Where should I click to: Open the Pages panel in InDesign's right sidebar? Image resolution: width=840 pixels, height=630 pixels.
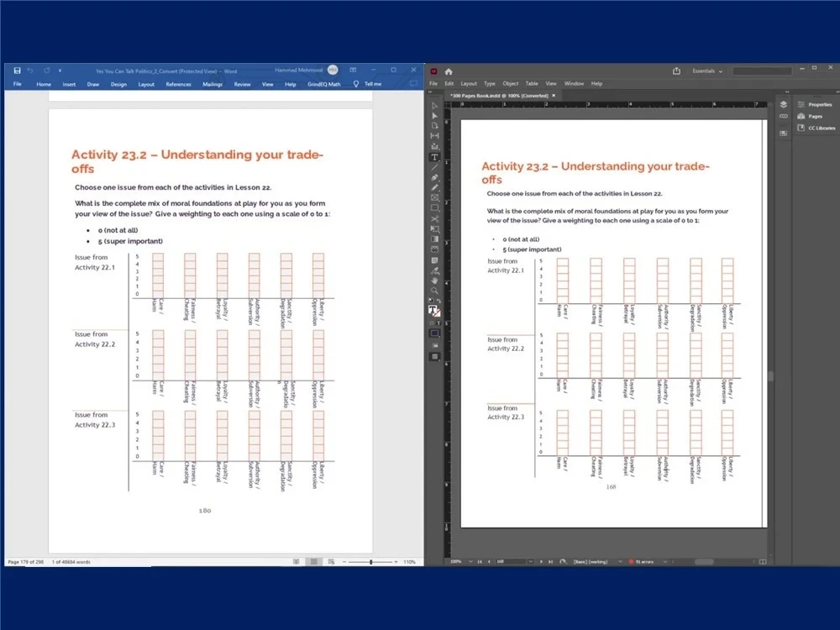point(808,116)
